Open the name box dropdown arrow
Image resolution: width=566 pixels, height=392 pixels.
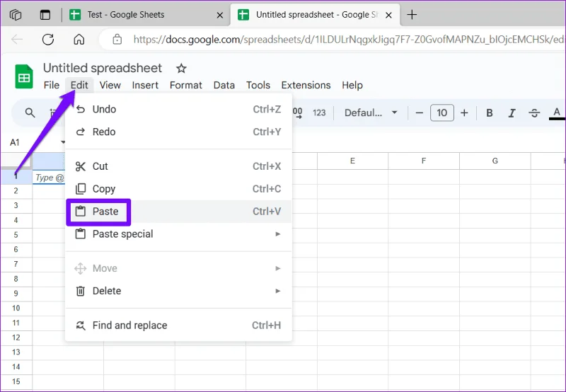pos(63,142)
